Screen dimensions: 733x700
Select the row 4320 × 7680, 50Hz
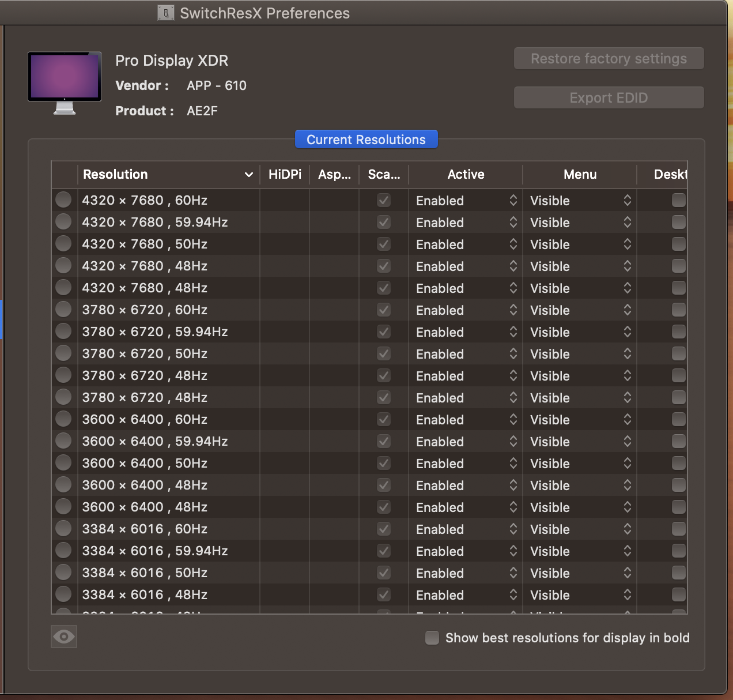(x=369, y=244)
